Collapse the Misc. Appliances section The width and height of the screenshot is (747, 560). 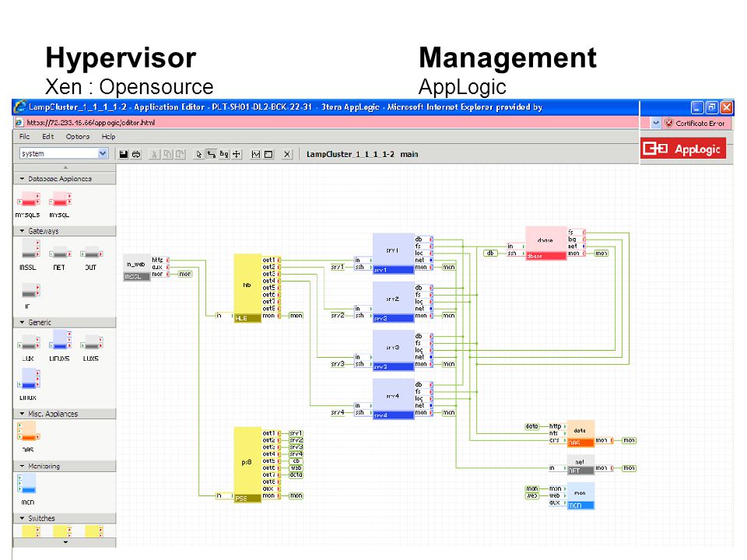(22, 414)
